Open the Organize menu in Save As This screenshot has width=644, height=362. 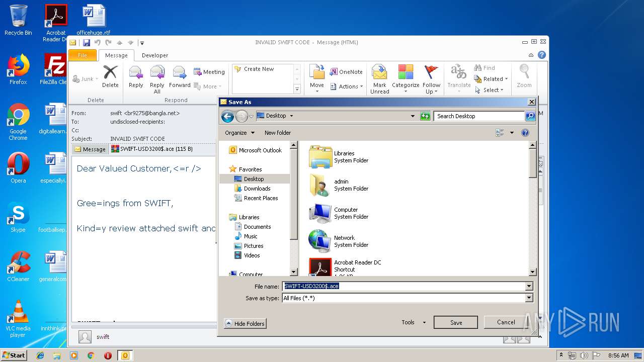click(239, 133)
